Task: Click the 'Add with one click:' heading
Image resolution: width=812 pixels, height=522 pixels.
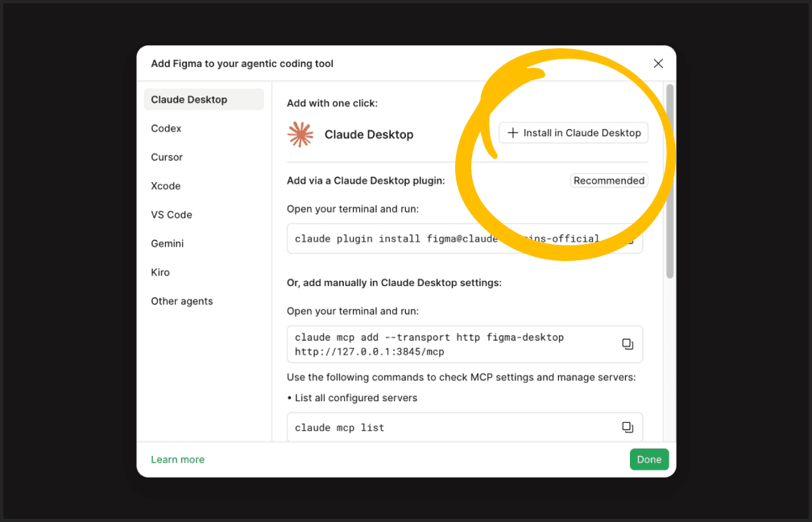Action: point(332,103)
